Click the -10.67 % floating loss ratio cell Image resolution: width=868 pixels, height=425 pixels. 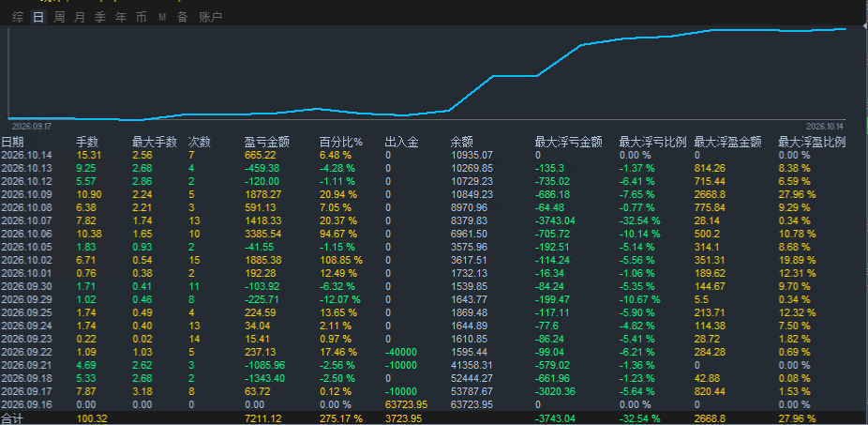pos(640,300)
